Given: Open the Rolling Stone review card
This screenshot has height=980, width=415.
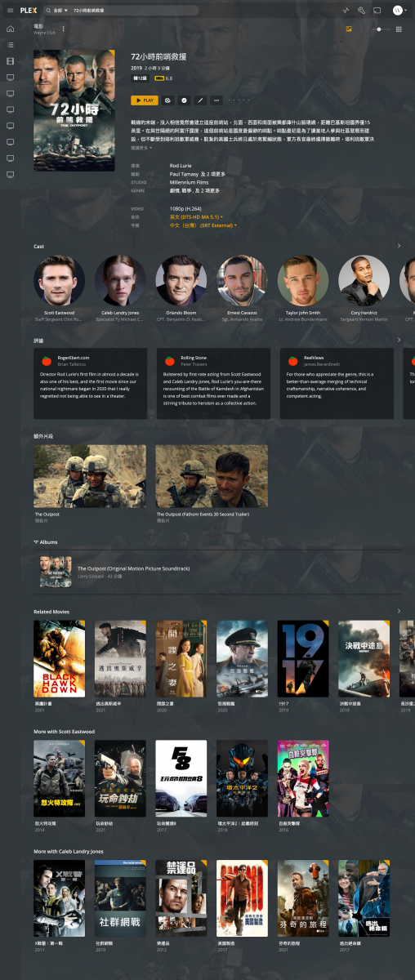Looking at the screenshot, I should click(213, 384).
